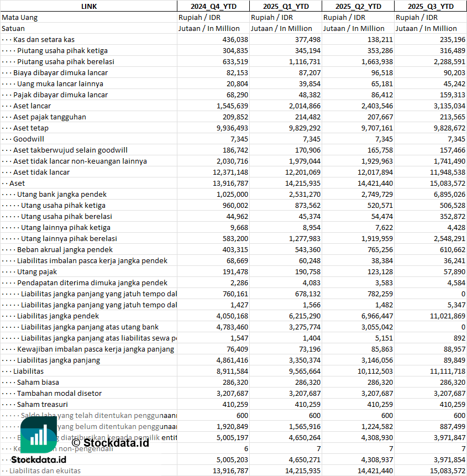Click equity value 3,971,854
The image size is (467, 476).
449,460
